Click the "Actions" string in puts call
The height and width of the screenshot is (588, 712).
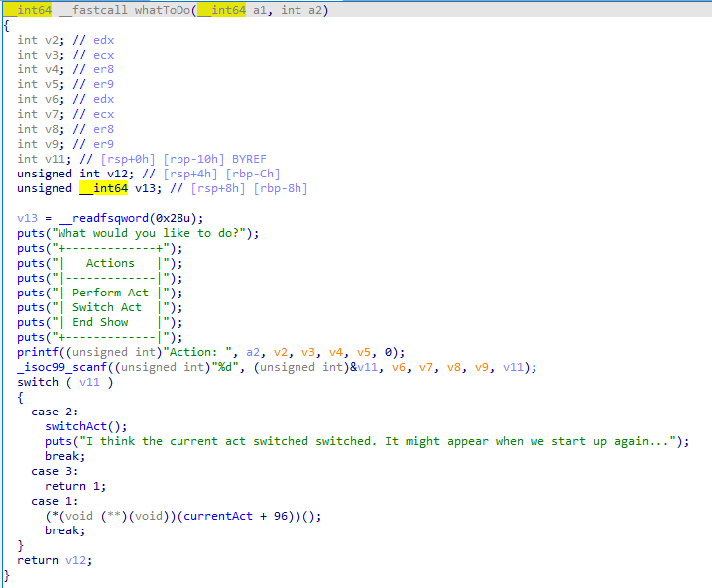[110, 263]
